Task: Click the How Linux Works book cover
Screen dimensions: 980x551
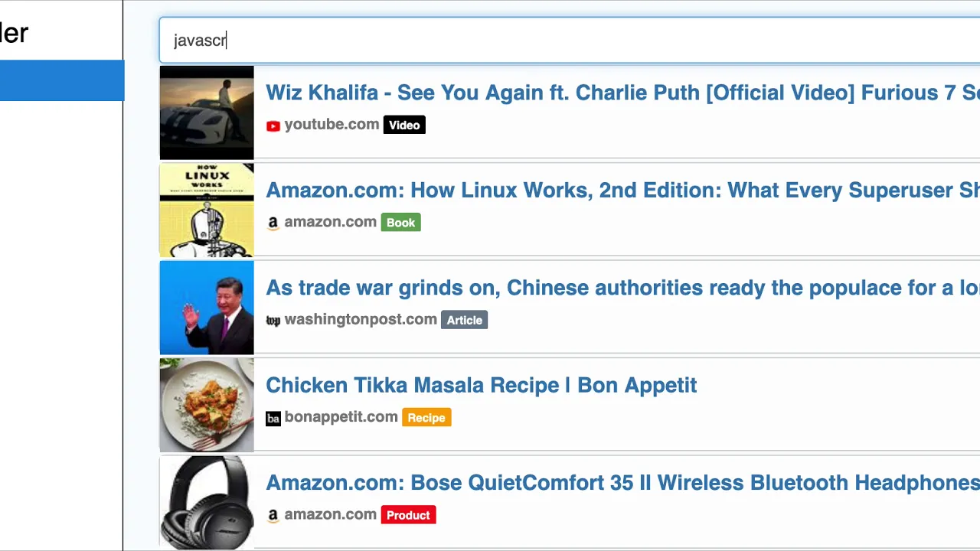Action: (207, 210)
